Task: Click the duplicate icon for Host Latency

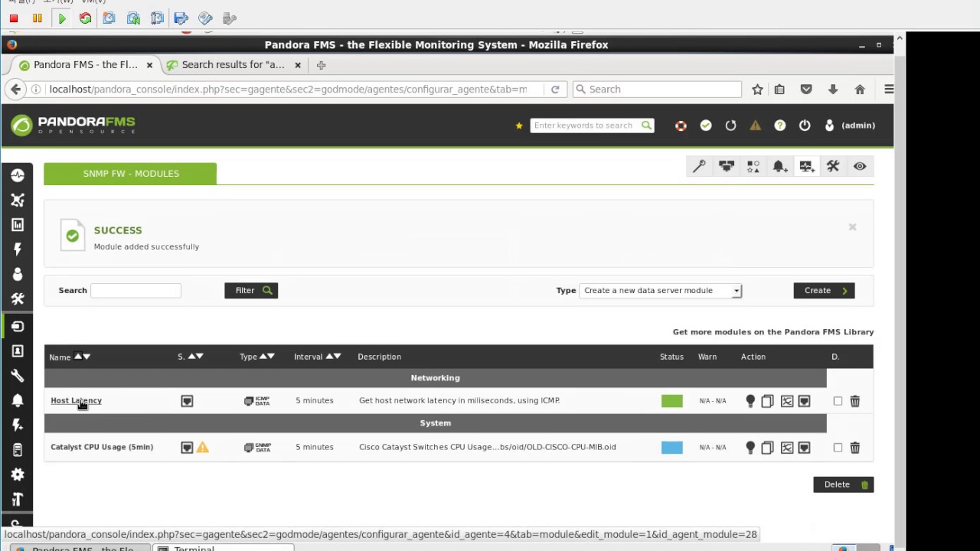Action: (x=767, y=401)
